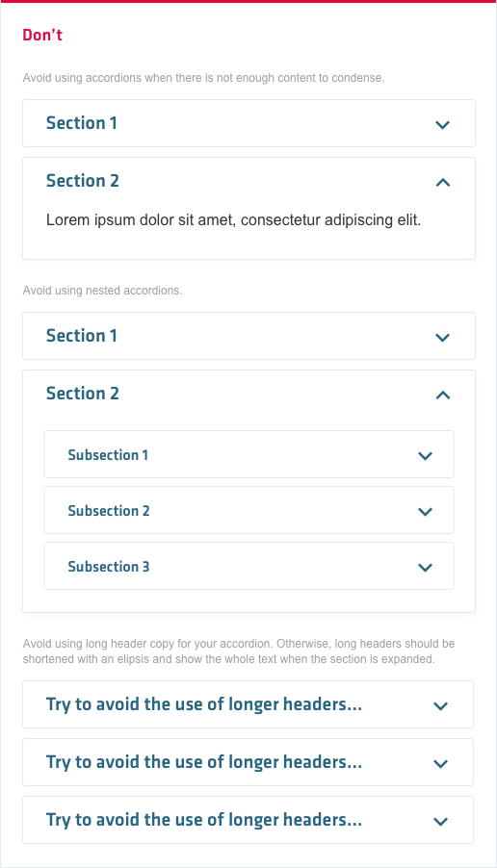
Task: Expand the Subsection 3 chevron icon
Action: click(425, 567)
